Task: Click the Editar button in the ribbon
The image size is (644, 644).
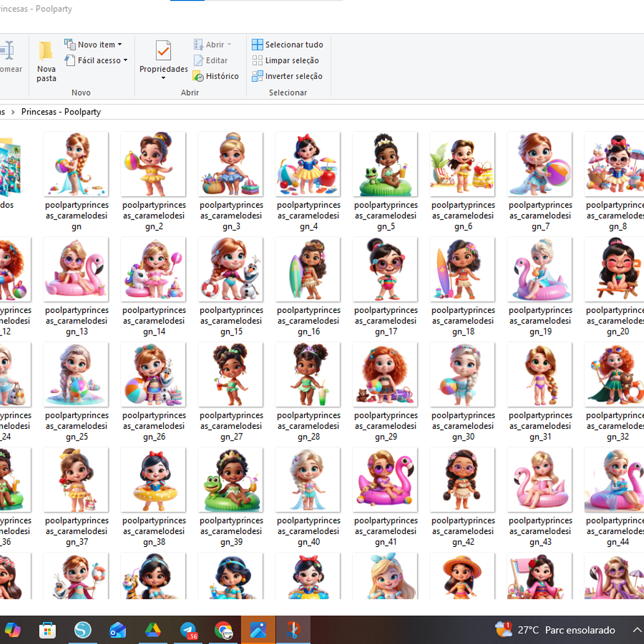Action: click(x=211, y=61)
